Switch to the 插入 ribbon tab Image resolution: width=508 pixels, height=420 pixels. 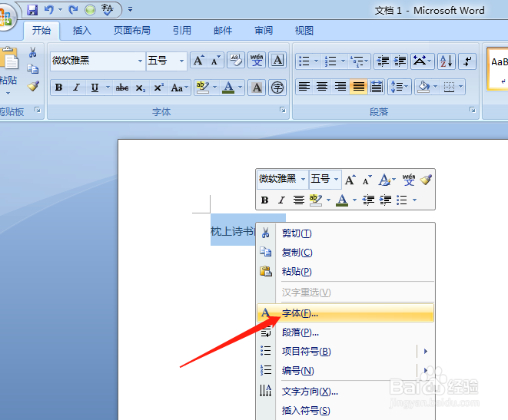tap(82, 31)
